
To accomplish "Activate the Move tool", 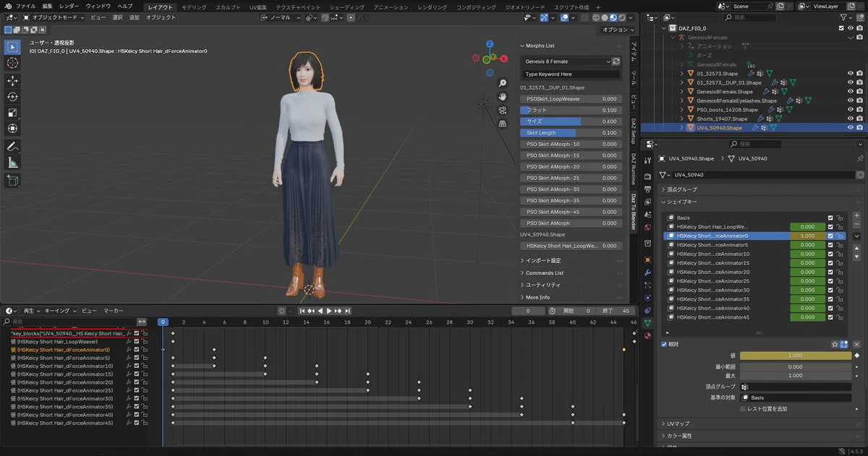I will coord(12,81).
